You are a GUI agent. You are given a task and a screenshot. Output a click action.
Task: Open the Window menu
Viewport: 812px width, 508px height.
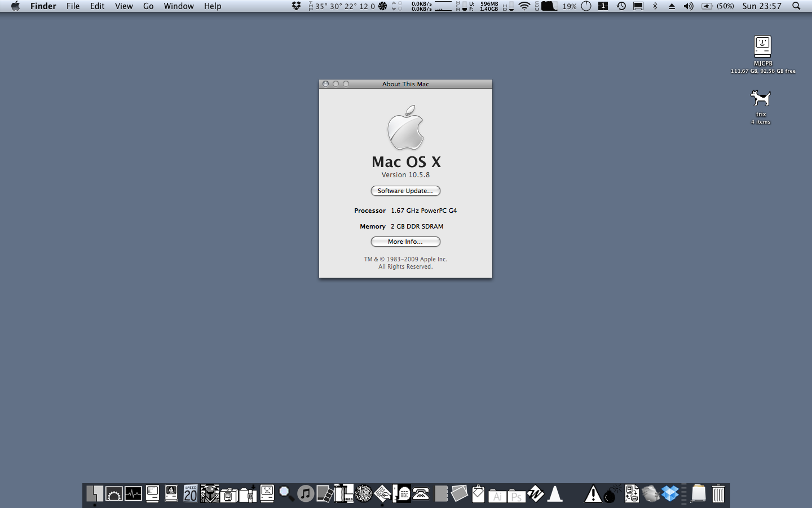179,6
